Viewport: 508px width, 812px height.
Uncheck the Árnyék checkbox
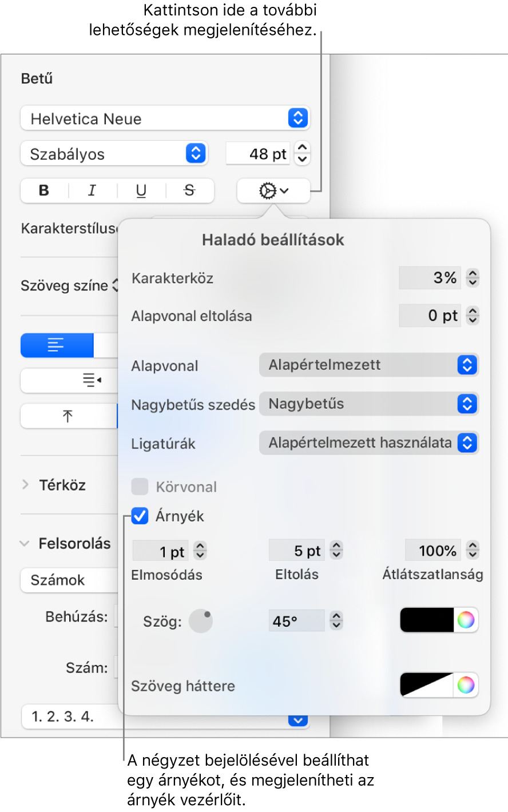point(140,516)
